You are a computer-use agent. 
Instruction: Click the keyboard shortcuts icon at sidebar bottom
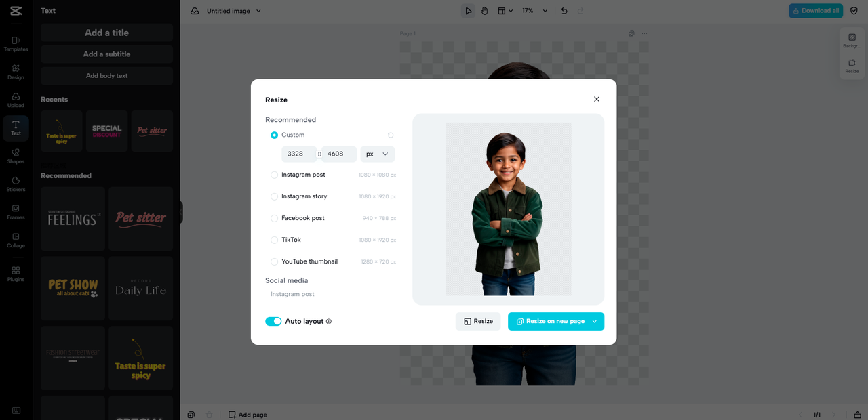(x=16, y=411)
